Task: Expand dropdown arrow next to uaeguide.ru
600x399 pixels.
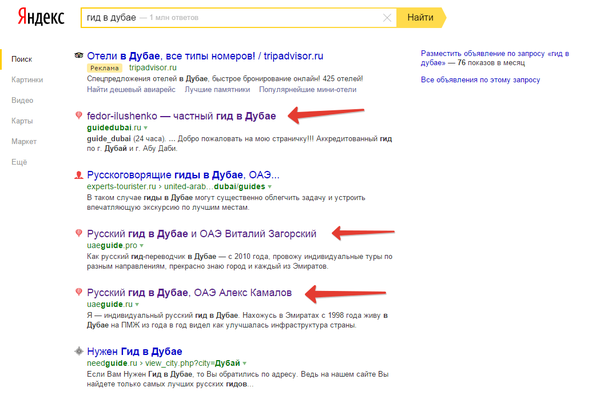Action: (137, 305)
